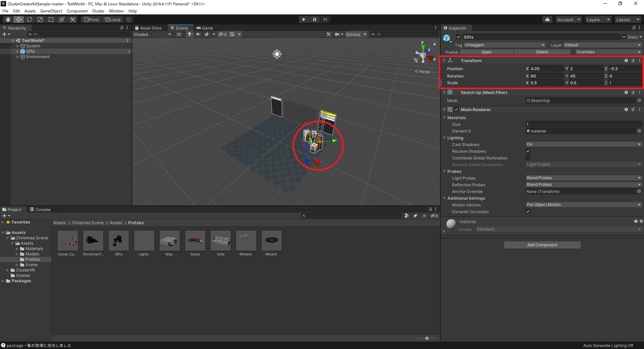The height and width of the screenshot is (349, 644).
Task: Uncheck Gifts object active checkbox
Action: pyautogui.click(x=458, y=37)
